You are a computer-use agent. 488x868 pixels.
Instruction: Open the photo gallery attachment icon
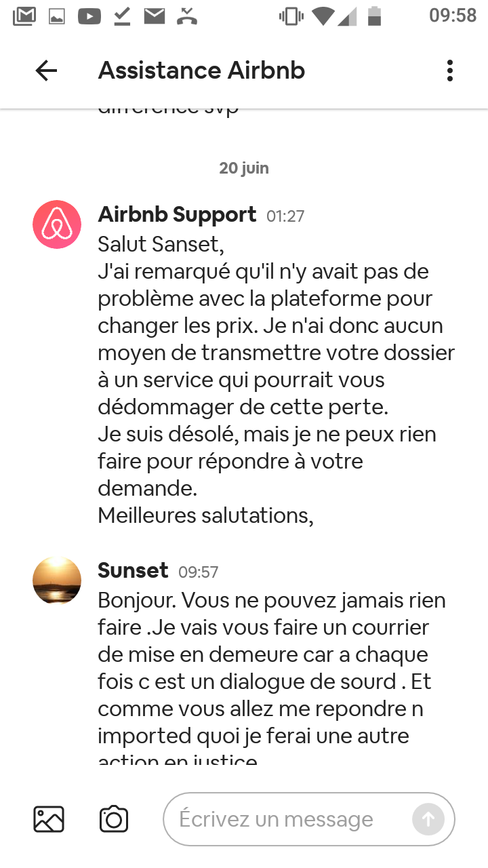[49, 819]
